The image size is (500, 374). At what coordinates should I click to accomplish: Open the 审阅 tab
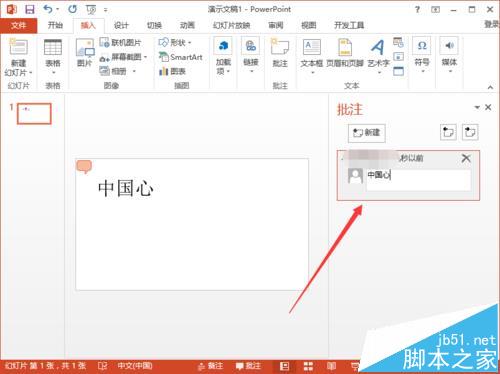[x=276, y=25]
